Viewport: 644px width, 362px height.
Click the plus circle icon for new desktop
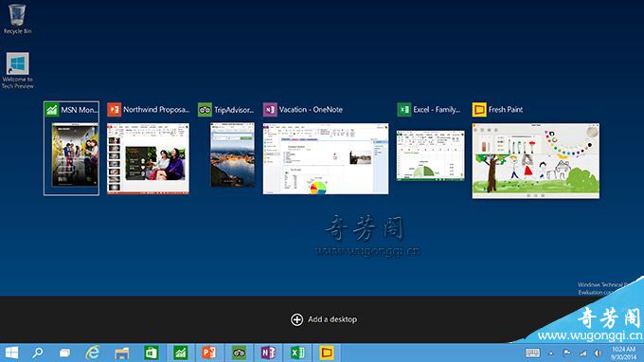[x=297, y=319]
